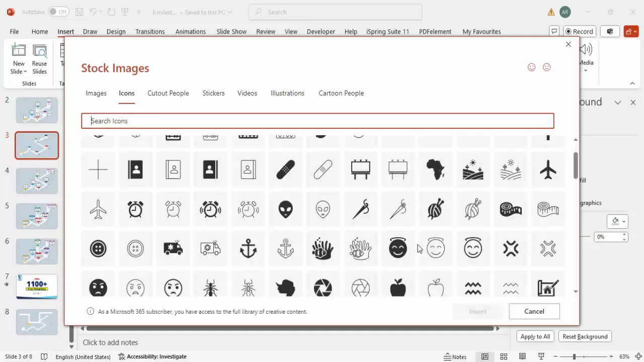The height and width of the screenshot is (362, 644).
Task: Select the solid angry face icon
Action: [98, 288]
